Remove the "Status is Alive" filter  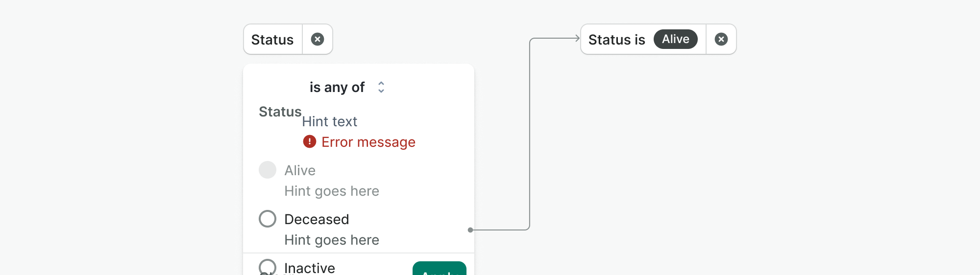[721, 39]
